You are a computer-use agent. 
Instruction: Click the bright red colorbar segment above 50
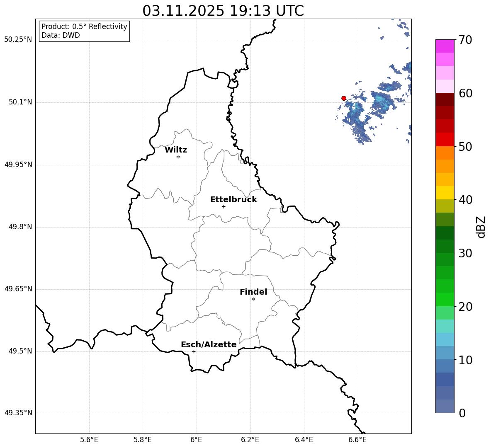click(x=445, y=140)
